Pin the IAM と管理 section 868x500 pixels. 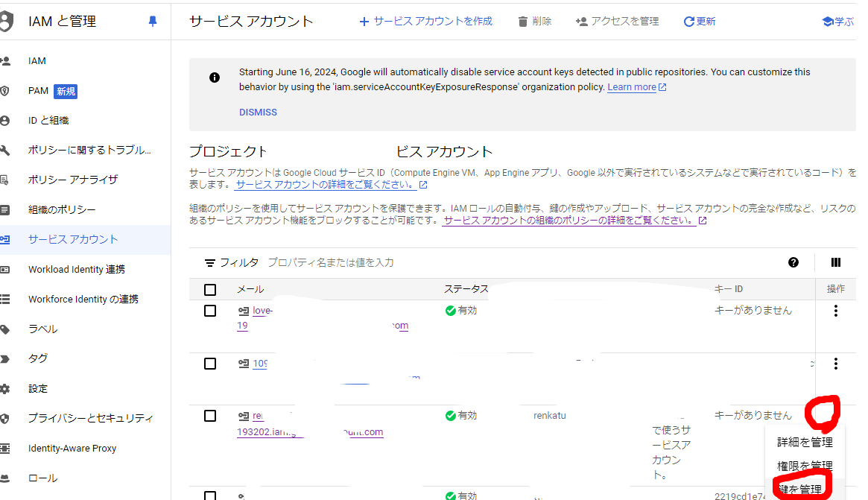point(152,21)
